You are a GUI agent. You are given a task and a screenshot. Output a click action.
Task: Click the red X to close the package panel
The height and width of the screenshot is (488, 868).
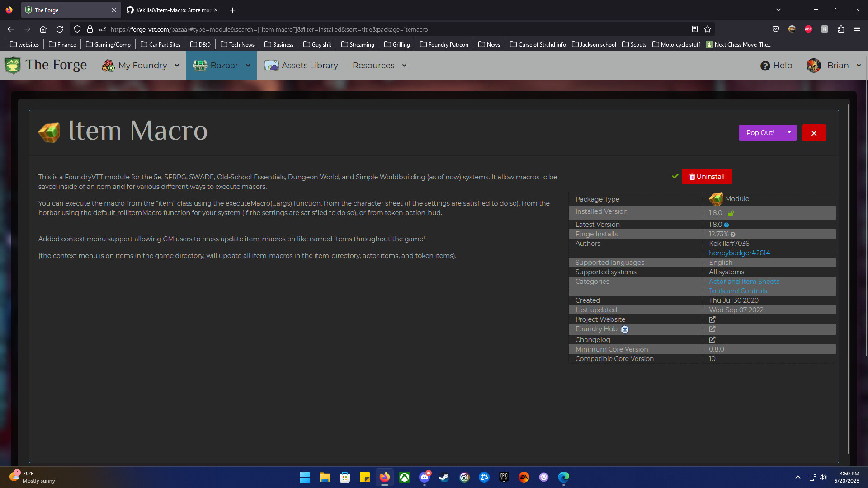814,133
